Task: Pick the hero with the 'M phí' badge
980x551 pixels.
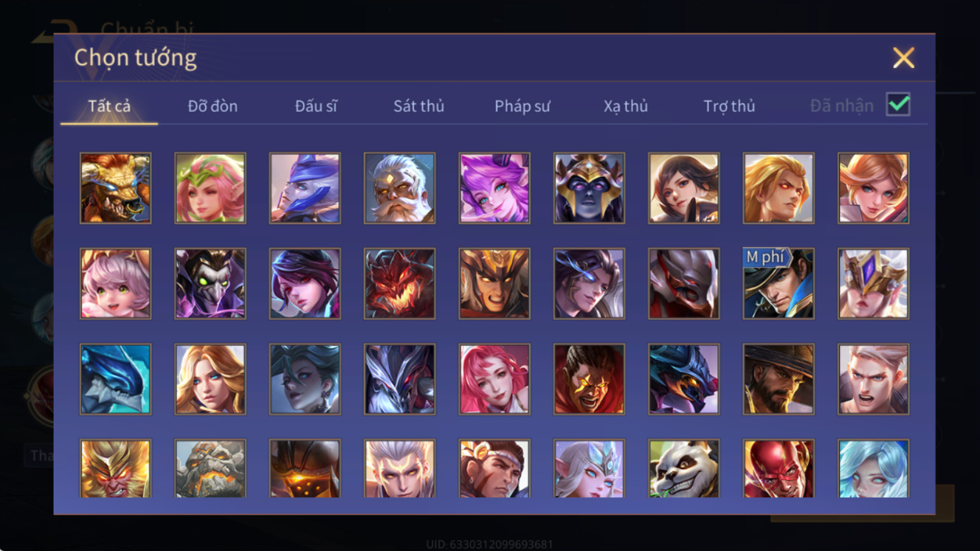Action: click(x=779, y=283)
